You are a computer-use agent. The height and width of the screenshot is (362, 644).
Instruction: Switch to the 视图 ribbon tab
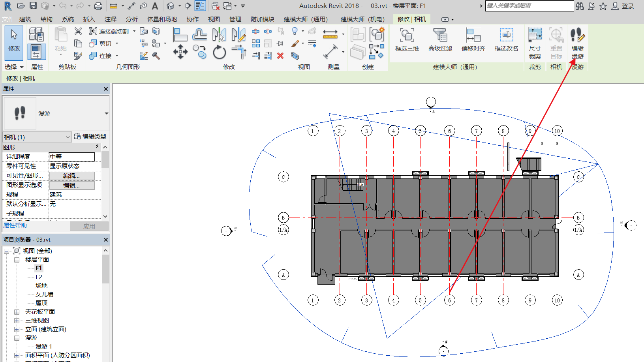(214, 19)
